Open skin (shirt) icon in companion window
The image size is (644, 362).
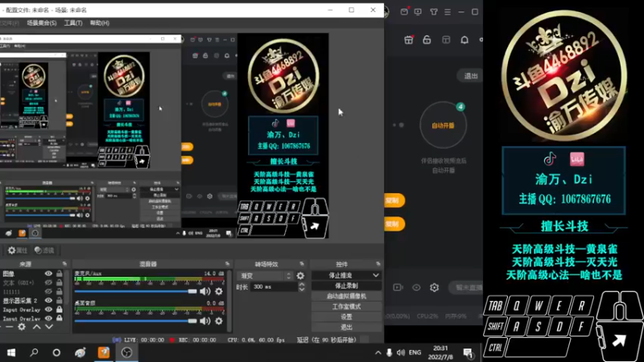click(434, 12)
